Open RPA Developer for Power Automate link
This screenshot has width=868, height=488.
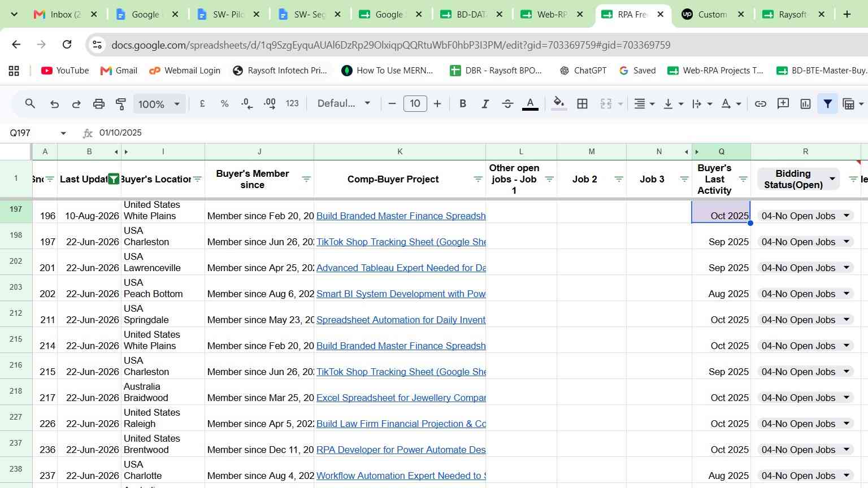coord(401,450)
